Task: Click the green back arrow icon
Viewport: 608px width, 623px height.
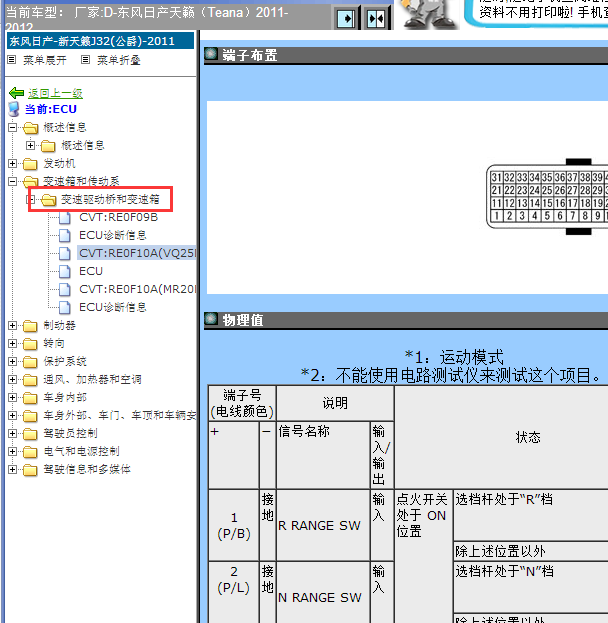Action: pyautogui.click(x=17, y=93)
